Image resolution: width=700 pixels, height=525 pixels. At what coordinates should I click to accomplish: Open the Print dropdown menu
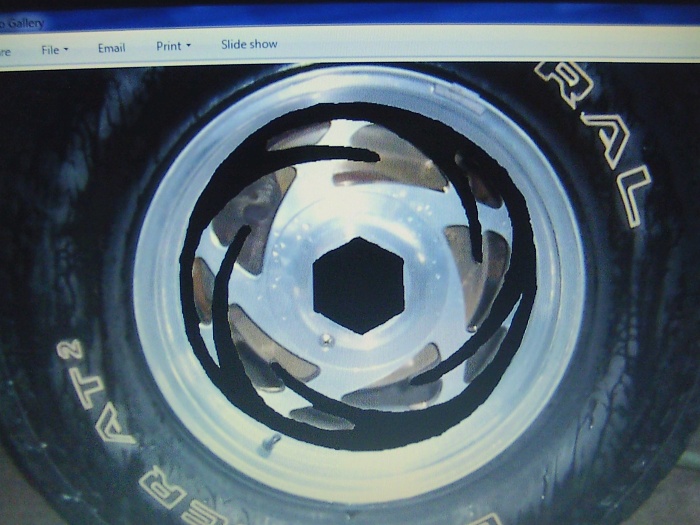coord(173,46)
